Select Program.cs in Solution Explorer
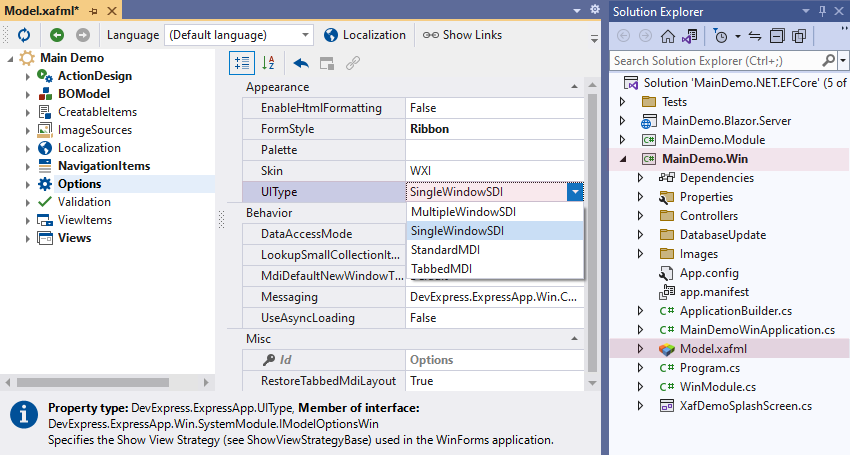The width and height of the screenshot is (850, 455). (x=710, y=368)
